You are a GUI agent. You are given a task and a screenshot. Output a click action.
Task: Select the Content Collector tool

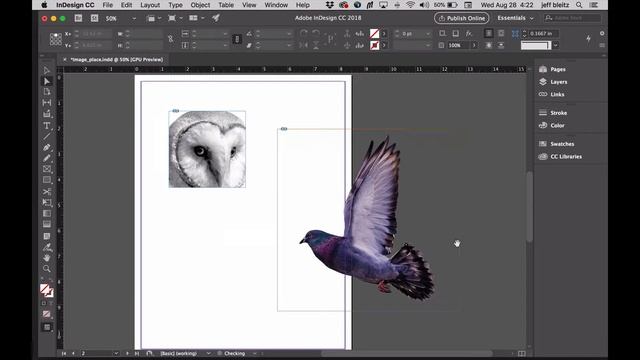pyautogui.click(x=47, y=114)
